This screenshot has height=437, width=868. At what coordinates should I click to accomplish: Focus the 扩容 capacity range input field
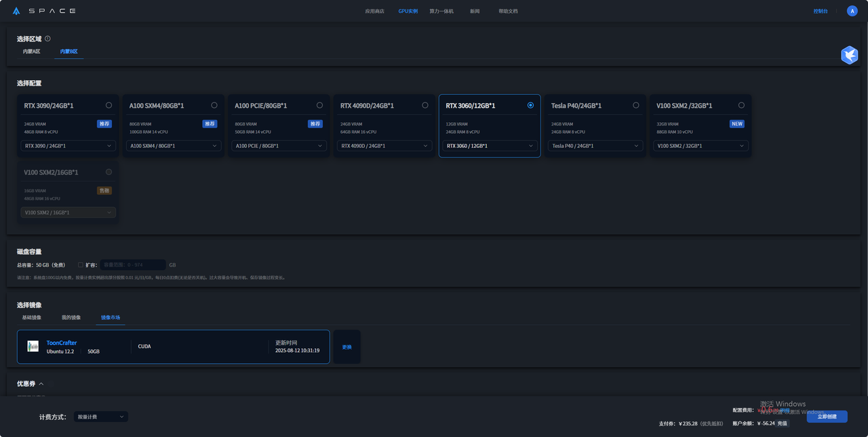[x=133, y=265]
